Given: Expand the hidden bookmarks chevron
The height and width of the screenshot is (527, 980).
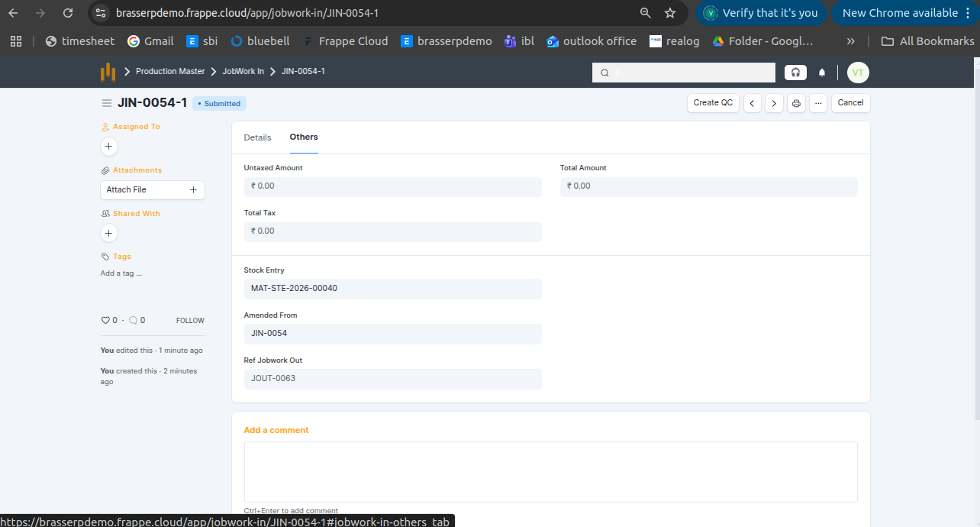Looking at the screenshot, I should coord(851,41).
